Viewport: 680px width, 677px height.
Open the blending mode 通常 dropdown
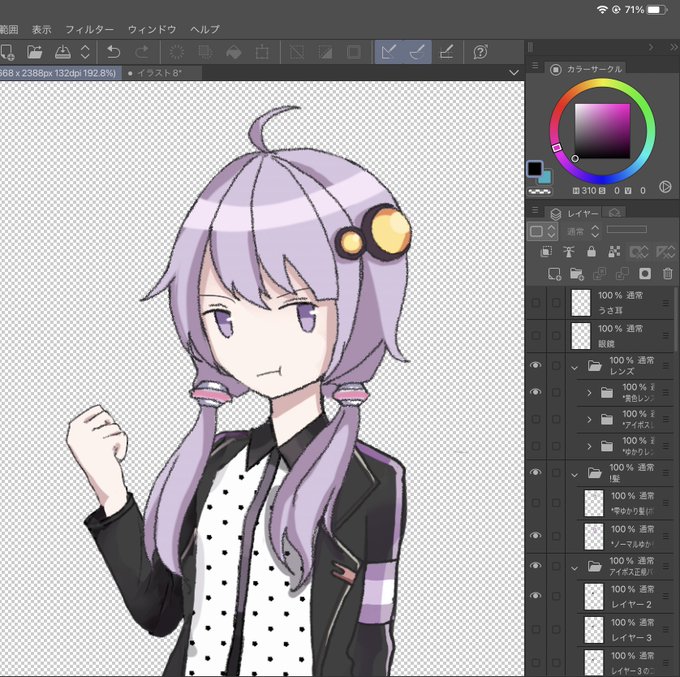point(583,232)
